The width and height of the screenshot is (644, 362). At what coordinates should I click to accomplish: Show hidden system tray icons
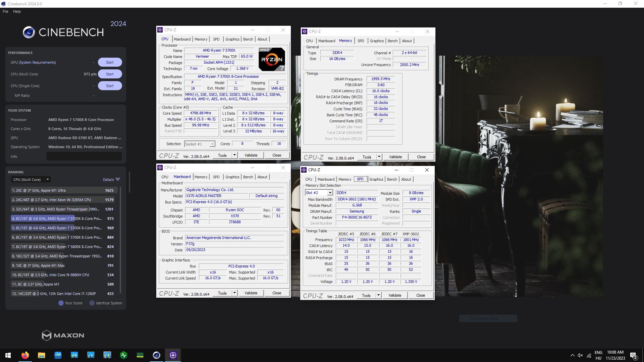[x=572, y=355]
